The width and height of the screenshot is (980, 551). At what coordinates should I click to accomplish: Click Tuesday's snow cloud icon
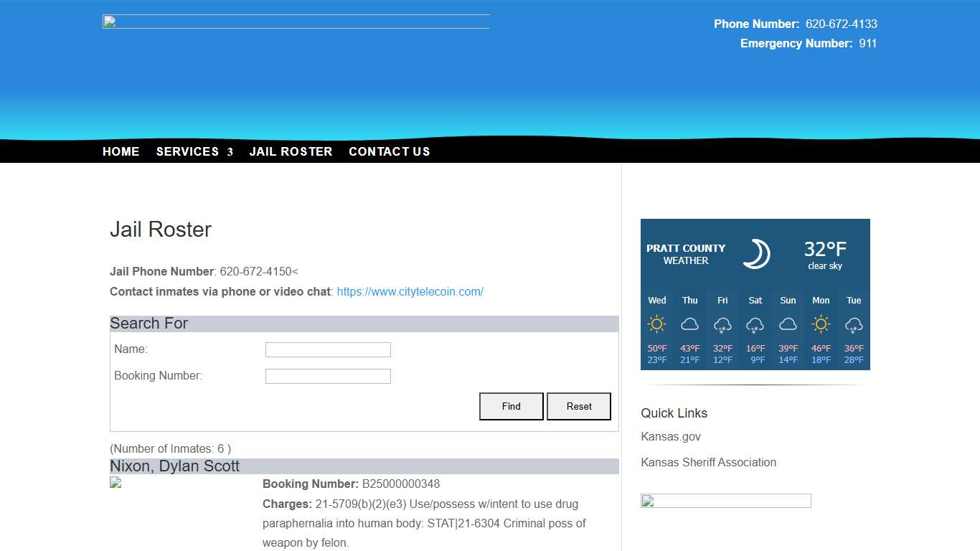(x=854, y=325)
